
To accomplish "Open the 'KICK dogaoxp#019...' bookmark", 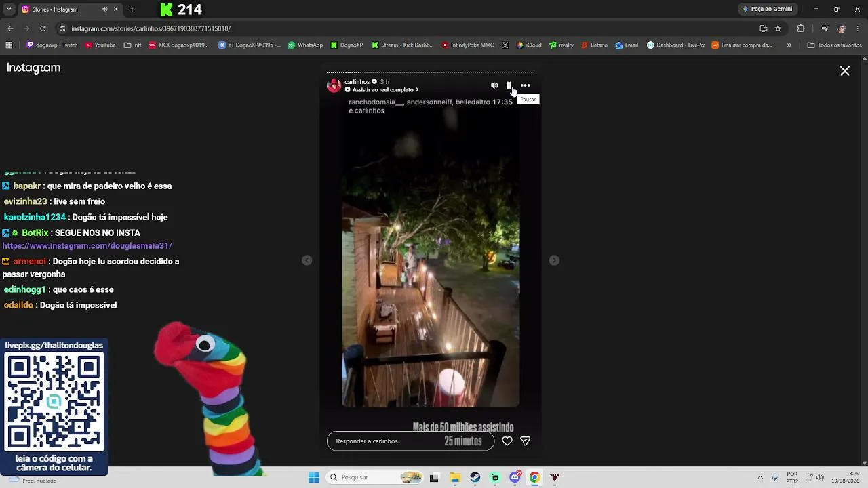I will click(x=178, y=45).
